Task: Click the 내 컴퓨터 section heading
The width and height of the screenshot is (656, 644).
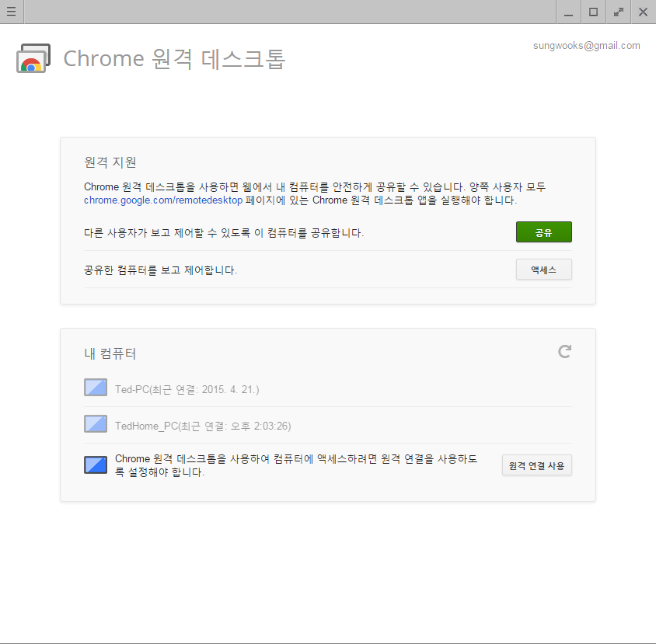Action: point(110,353)
